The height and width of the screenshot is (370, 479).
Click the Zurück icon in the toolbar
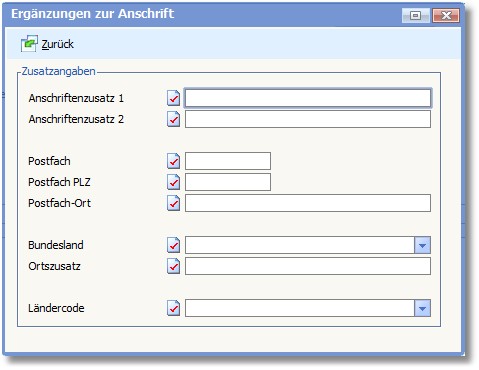tap(29, 44)
